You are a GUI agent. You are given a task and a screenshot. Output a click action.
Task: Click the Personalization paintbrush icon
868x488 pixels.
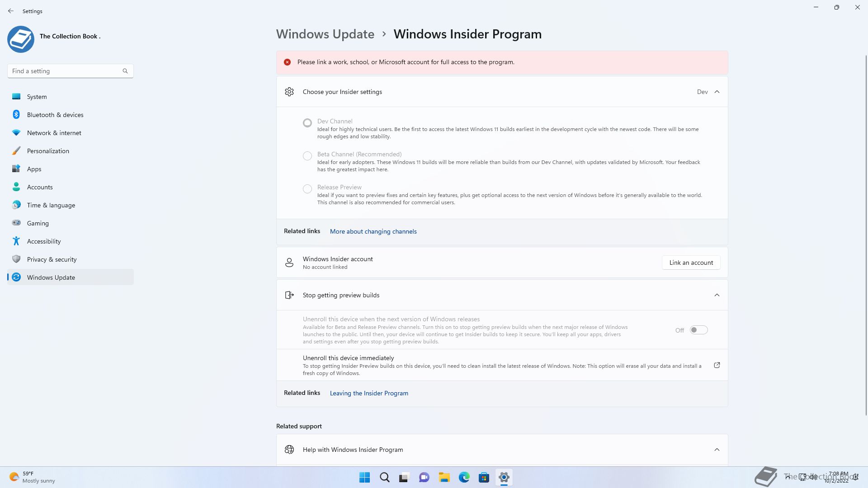16,150
